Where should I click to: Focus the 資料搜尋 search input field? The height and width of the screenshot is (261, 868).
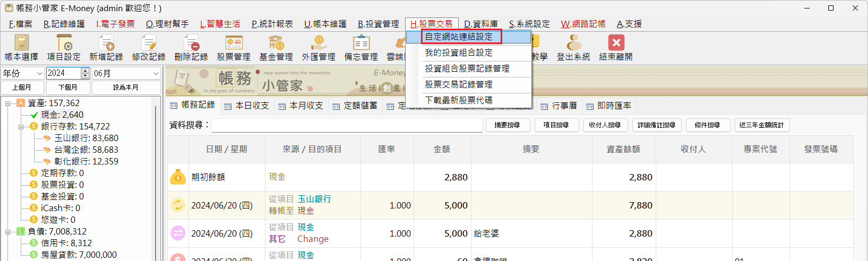347,125
